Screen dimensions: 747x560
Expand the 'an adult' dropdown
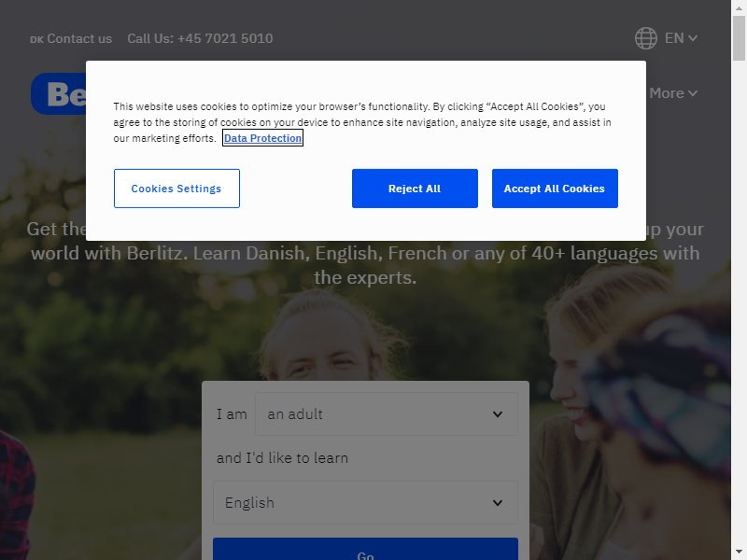pyautogui.click(x=387, y=414)
